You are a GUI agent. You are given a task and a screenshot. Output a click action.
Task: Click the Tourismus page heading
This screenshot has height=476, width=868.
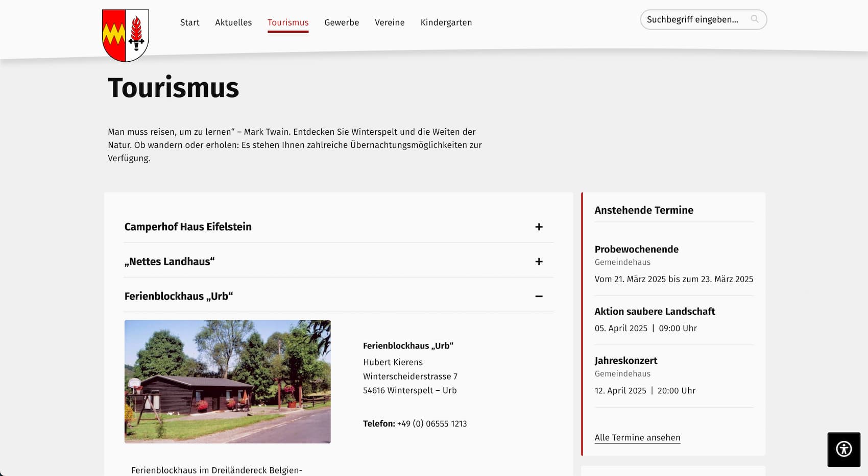tap(174, 88)
